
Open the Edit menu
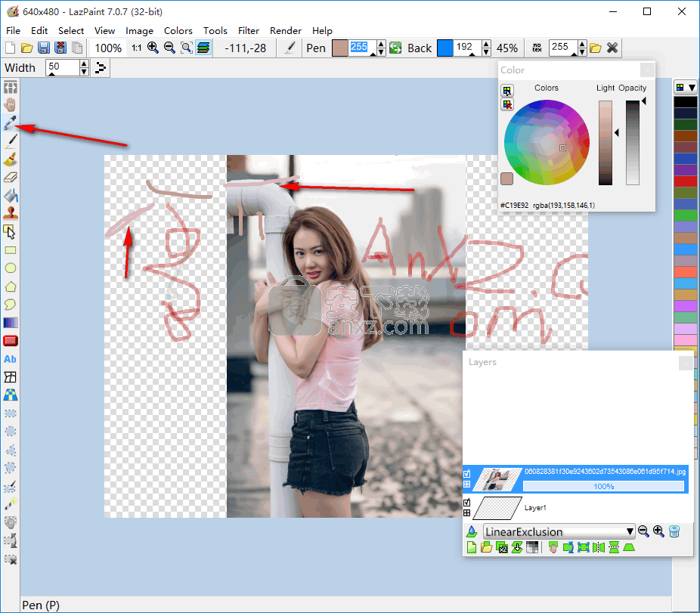39,30
